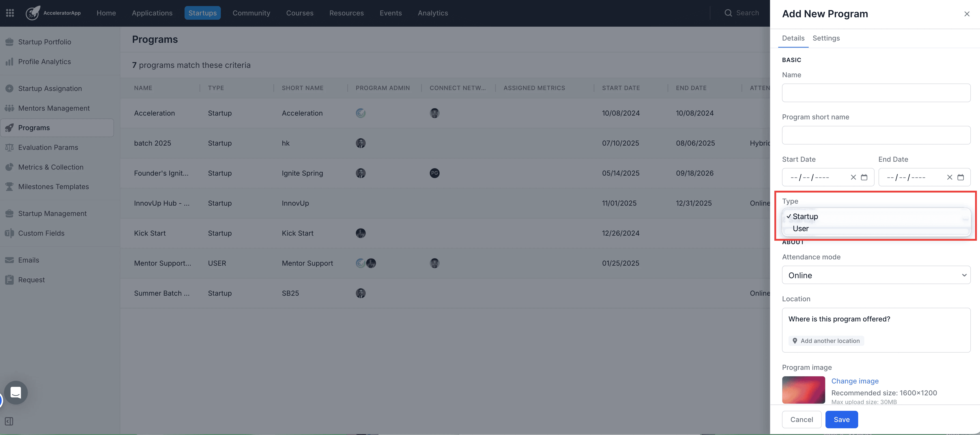
Task: Clear the Start Date field
Action: pyautogui.click(x=853, y=177)
